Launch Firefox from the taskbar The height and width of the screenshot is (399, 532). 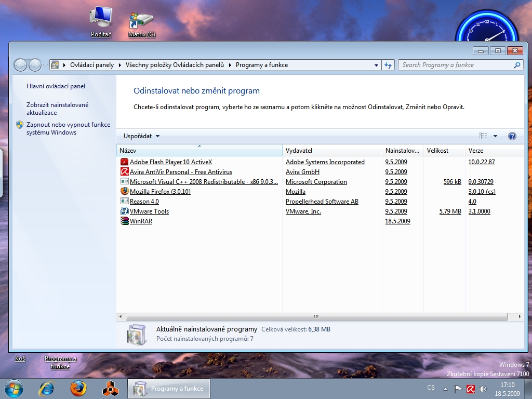tap(78, 389)
